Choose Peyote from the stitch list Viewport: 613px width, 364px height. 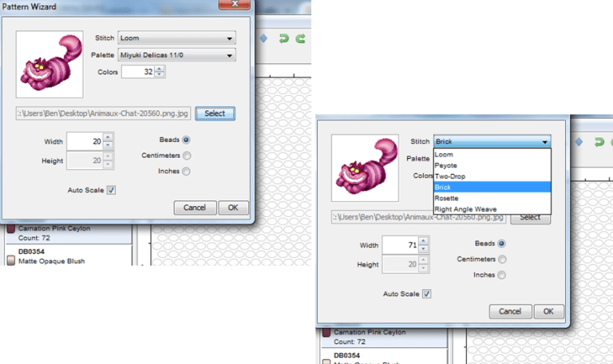coord(492,165)
